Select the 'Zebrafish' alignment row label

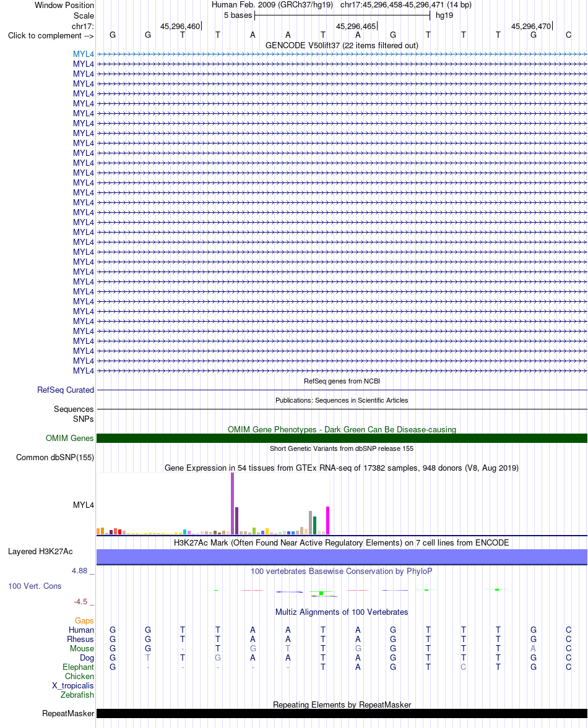77,695
